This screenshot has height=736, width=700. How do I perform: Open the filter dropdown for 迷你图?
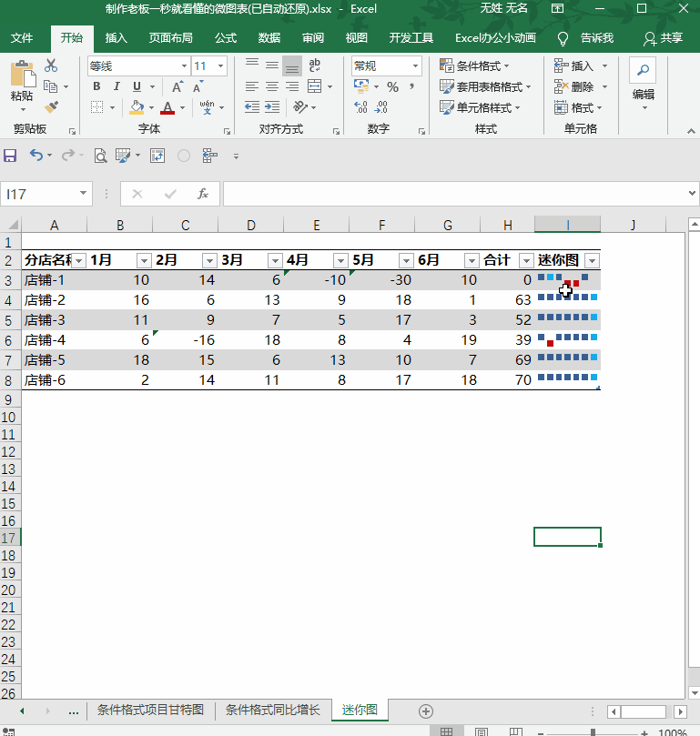[x=593, y=260]
